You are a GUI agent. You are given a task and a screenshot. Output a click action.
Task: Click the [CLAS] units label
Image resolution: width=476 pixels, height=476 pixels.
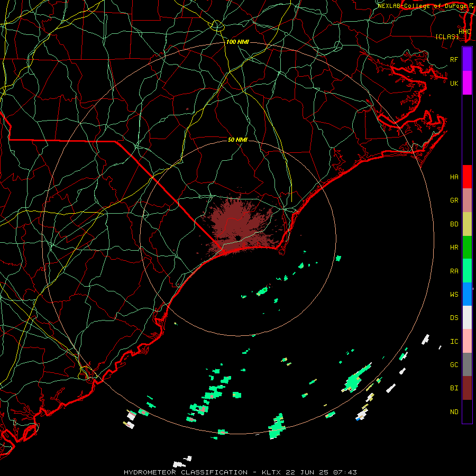tap(447, 37)
